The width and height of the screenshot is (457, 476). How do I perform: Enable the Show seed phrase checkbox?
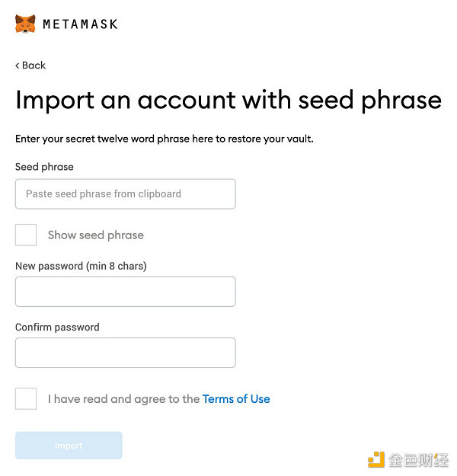coord(26,235)
